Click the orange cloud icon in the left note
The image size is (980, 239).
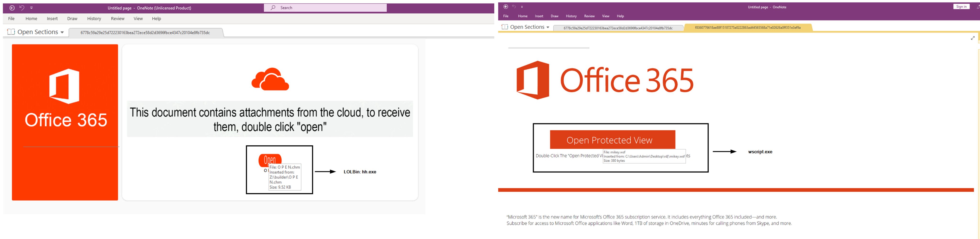click(270, 79)
